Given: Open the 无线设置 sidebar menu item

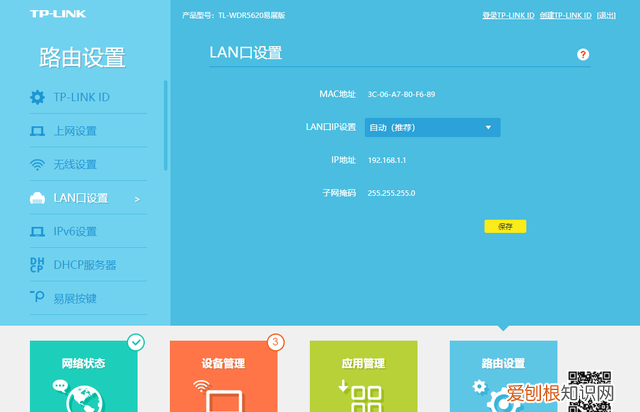Looking at the screenshot, I should coord(74,164).
